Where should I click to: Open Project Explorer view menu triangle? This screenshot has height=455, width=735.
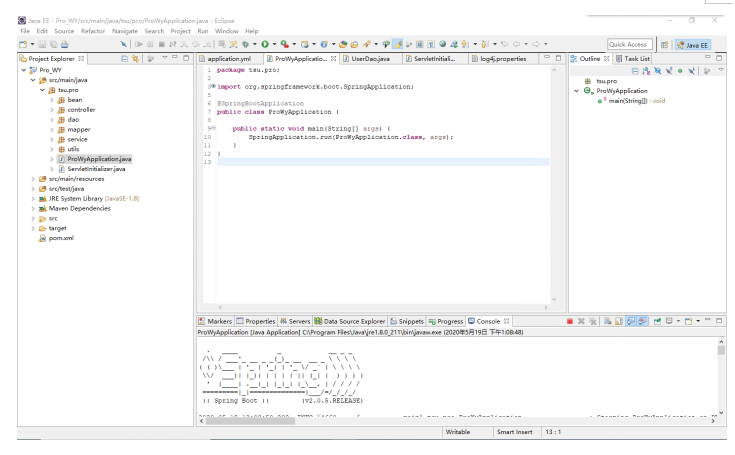coord(165,58)
